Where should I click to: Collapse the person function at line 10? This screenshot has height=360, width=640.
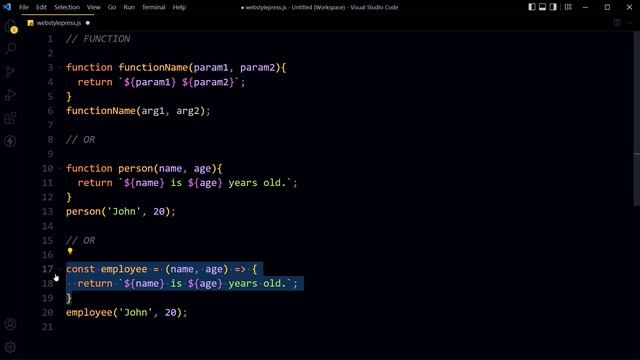coord(60,168)
